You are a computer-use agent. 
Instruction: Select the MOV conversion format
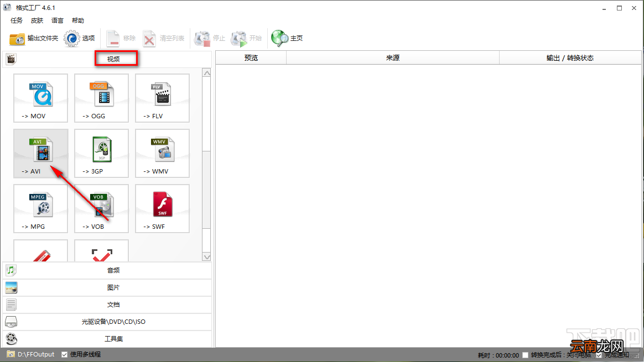tap(40, 98)
